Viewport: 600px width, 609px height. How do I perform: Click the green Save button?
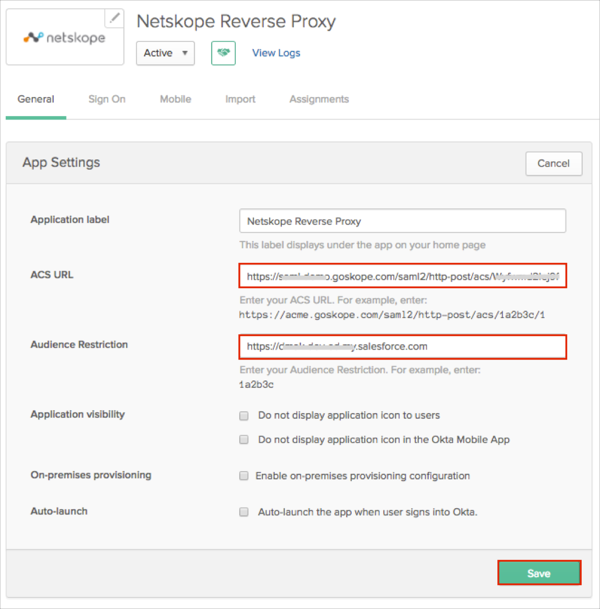pyautogui.click(x=539, y=573)
